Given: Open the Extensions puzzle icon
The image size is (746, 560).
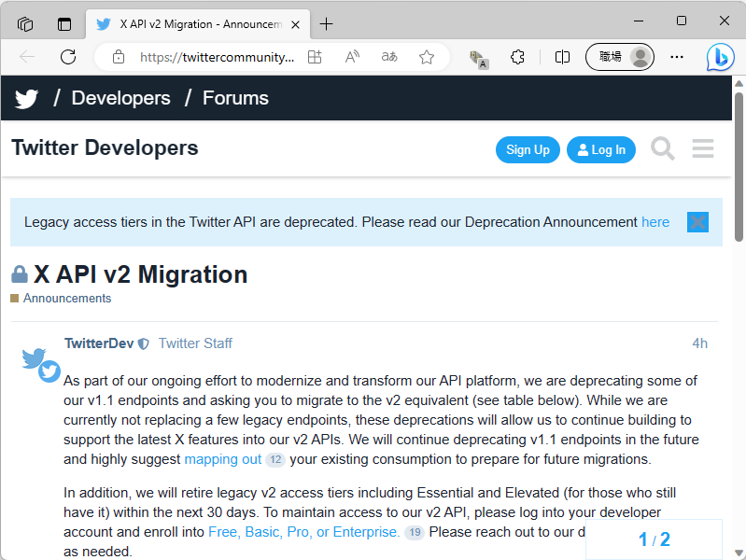Looking at the screenshot, I should click(517, 57).
